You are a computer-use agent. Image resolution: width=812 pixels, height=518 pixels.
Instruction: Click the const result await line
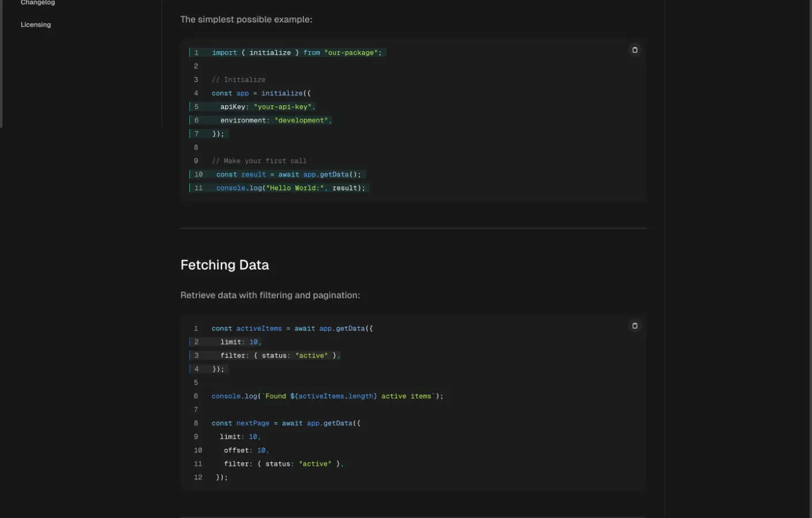[289, 174]
